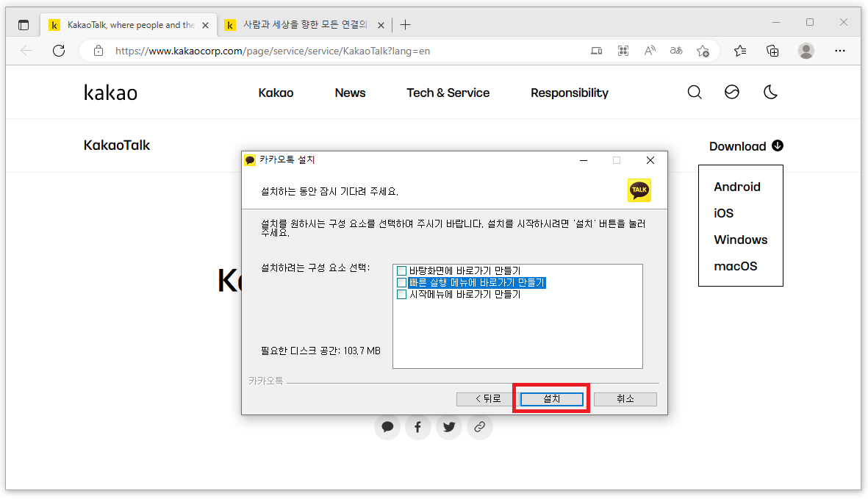
Task: Click the kakao site search icon
Action: pyautogui.click(x=695, y=93)
